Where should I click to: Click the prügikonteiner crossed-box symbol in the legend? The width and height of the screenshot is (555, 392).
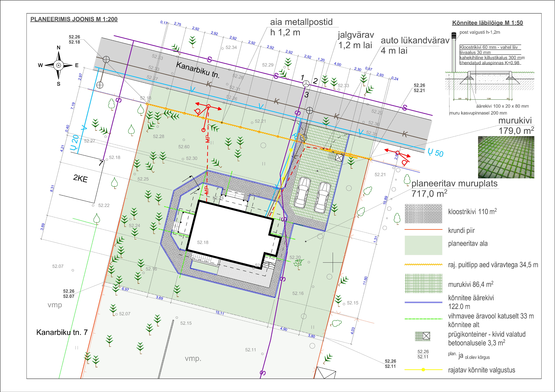(x=426, y=336)
